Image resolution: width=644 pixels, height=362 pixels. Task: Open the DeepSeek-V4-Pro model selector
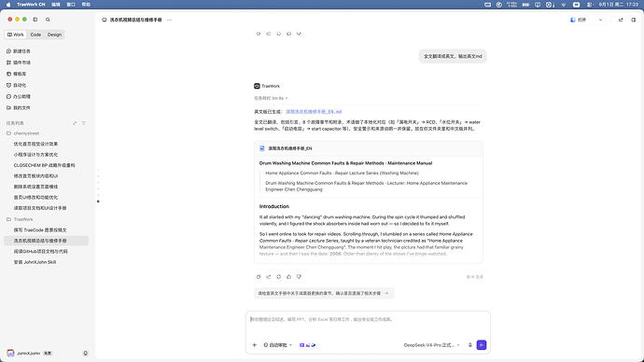click(x=431, y=345)
